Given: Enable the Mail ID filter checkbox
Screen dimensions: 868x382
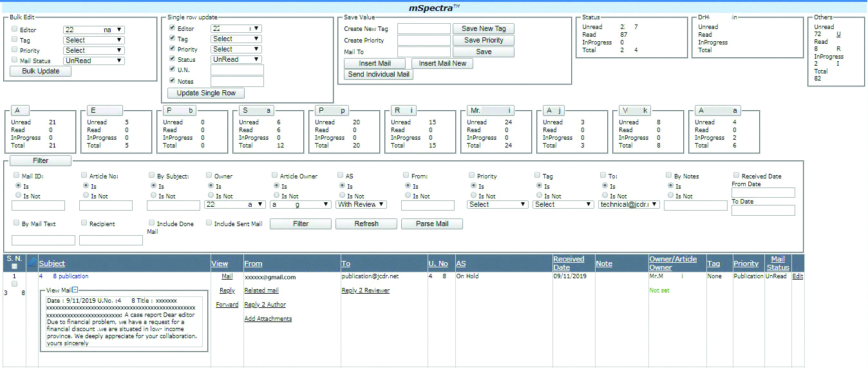Looking at the screenshot, I should tap(17, 175).
